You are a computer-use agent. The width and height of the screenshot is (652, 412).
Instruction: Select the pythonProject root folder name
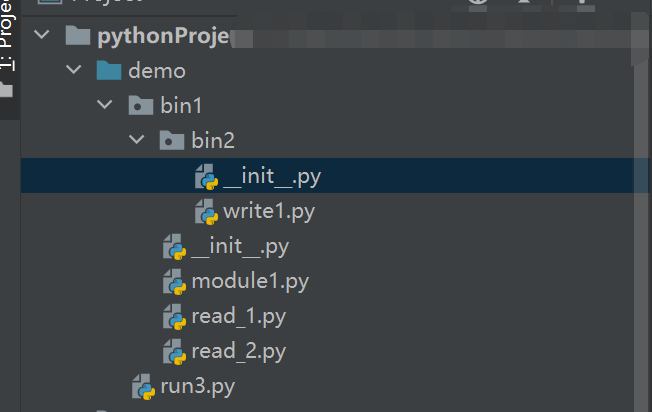(163, 37)
